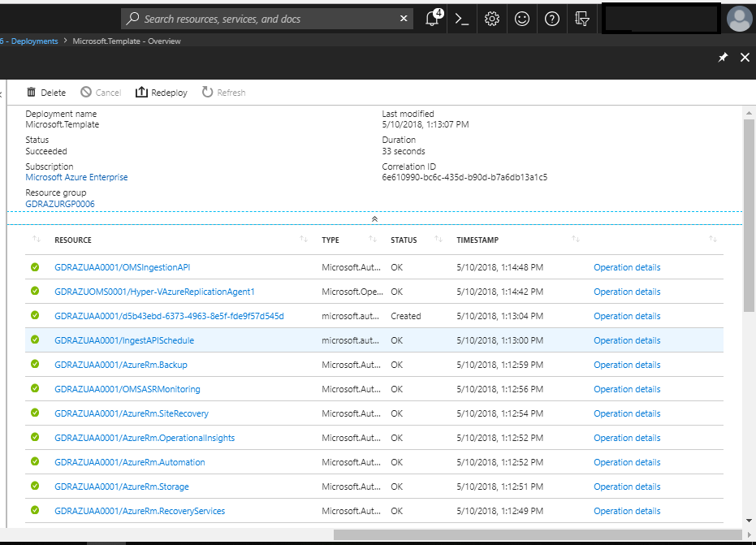
Task: Collapse the deployment essentials section
Action: click(374, 218)
